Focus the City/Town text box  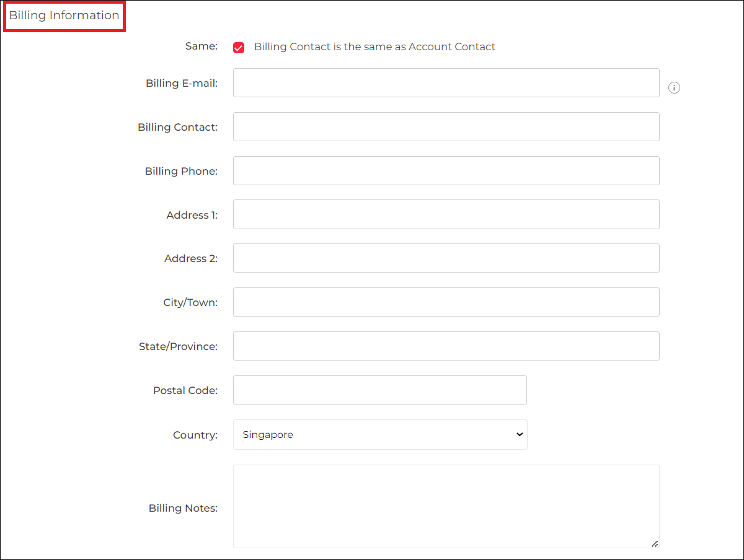tap(446, 302)
